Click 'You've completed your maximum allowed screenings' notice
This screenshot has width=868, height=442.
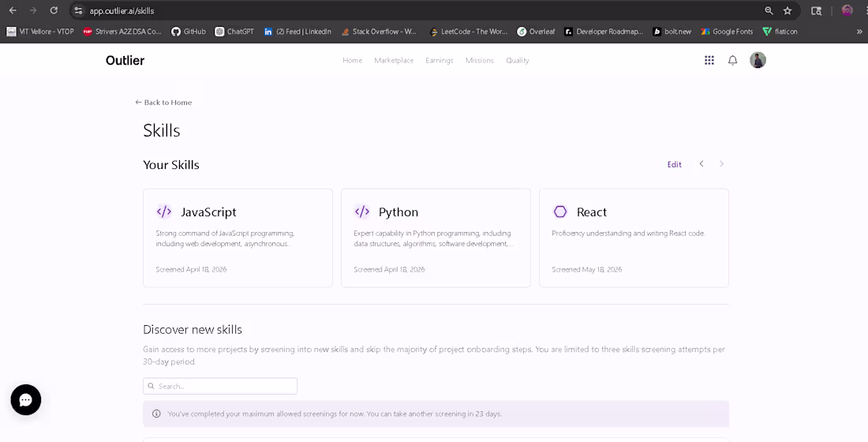coord(436,414)
